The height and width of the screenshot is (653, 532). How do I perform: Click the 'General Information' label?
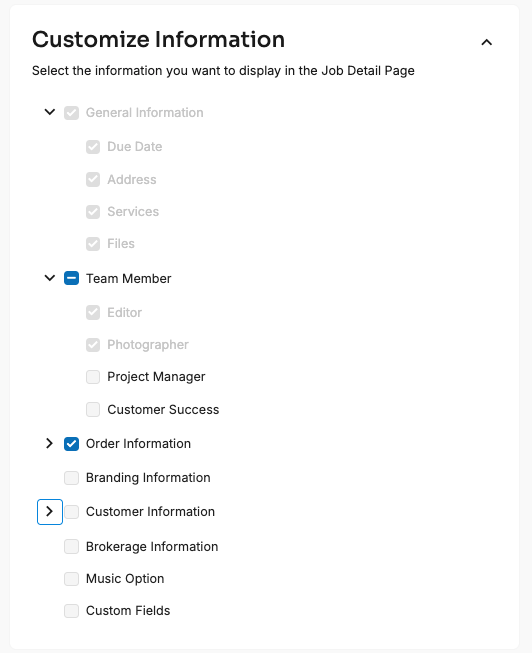(x=145, y=112)
